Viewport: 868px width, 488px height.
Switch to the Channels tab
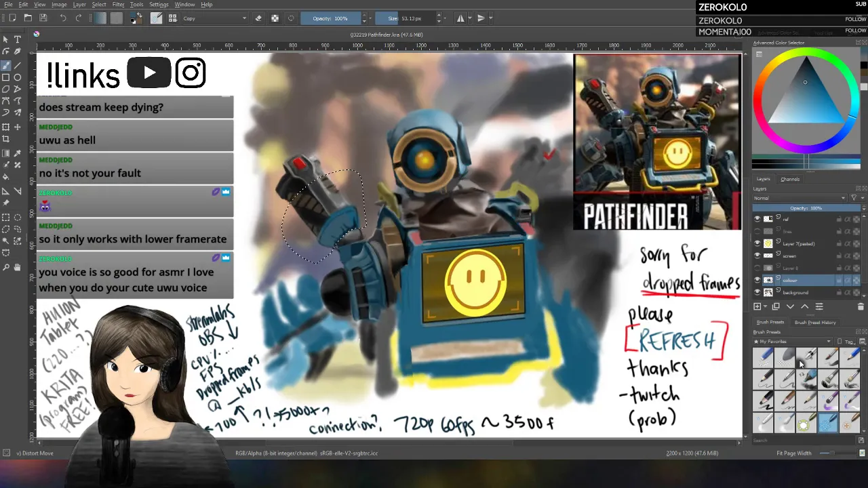tap(790, 179)
